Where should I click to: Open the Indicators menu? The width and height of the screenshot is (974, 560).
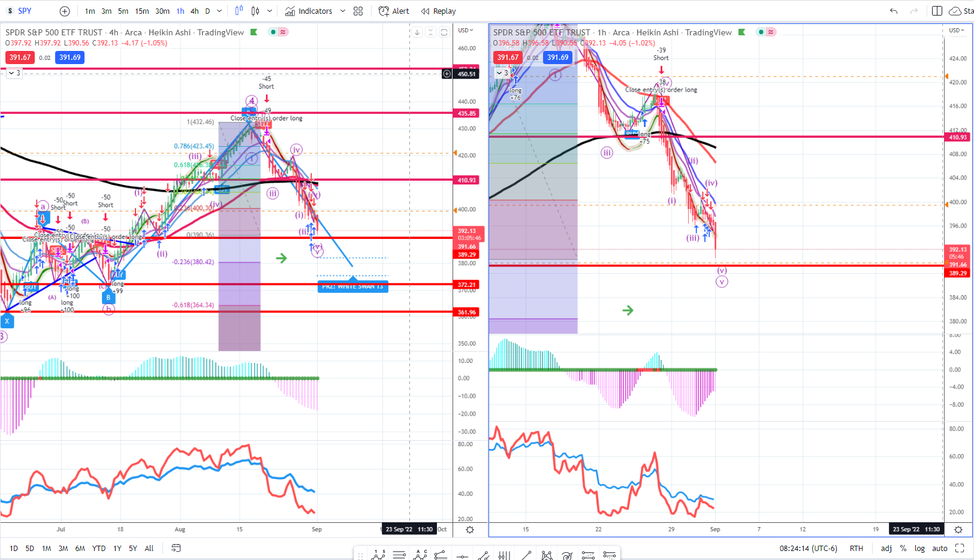click(309, 11)
